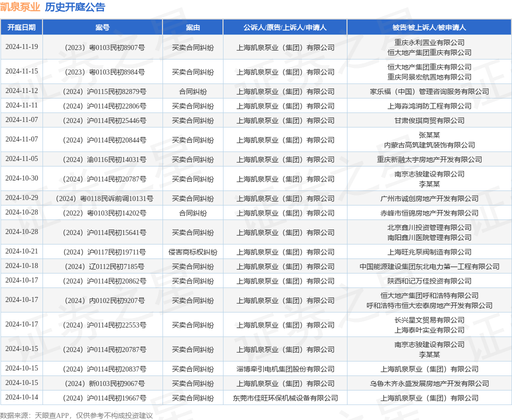
Task: Click defendant 中国能源建设集团东北电力第一工程有限公司
Action: tap(429, 266)
